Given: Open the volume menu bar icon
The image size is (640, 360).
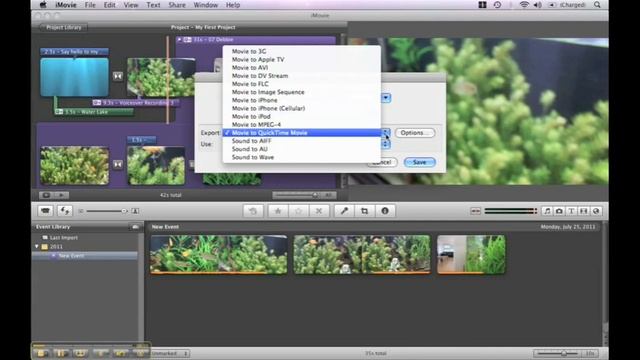Looking at the screenshot, I should pos(538,5).
